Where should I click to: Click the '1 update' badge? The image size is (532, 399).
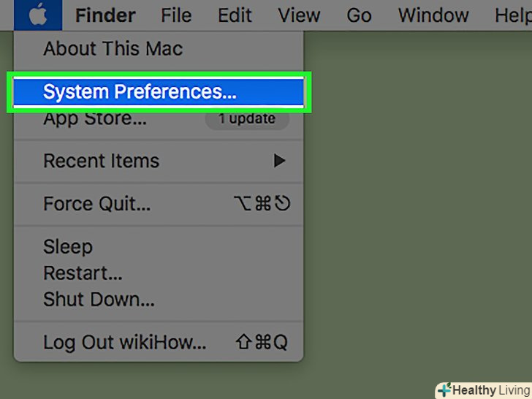click(x=246, y=118)
